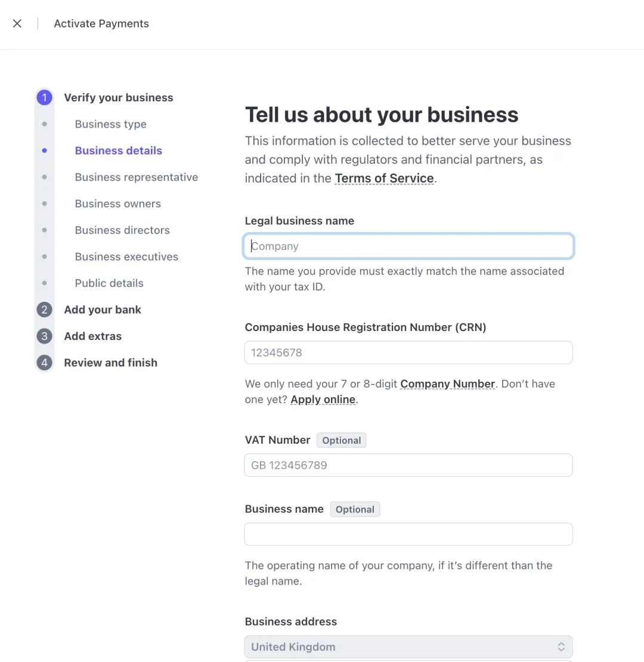
Task: Click the Optional badge beside VAT Number
Action: (x=342, y=440)
